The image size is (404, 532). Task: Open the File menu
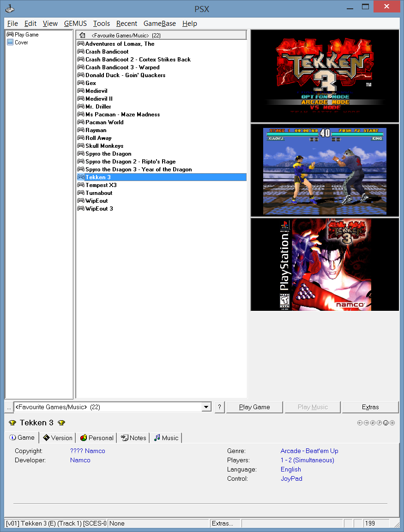point(12,24)
